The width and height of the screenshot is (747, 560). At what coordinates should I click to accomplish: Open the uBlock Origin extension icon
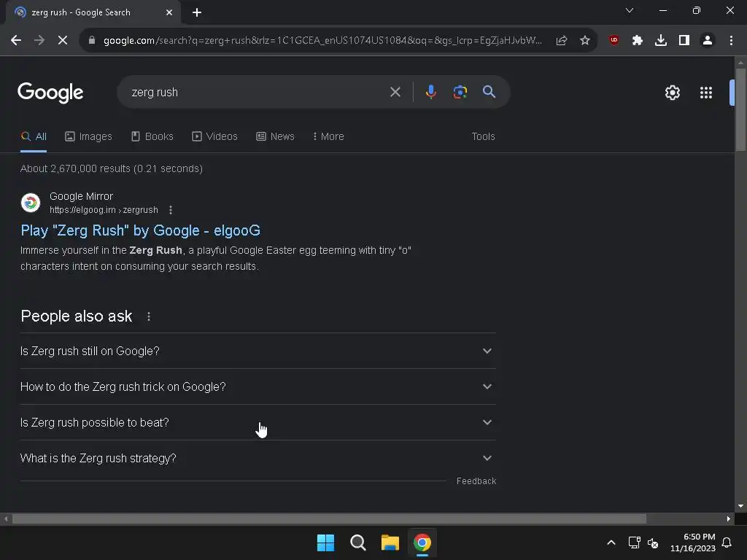[x=614, y=41]
